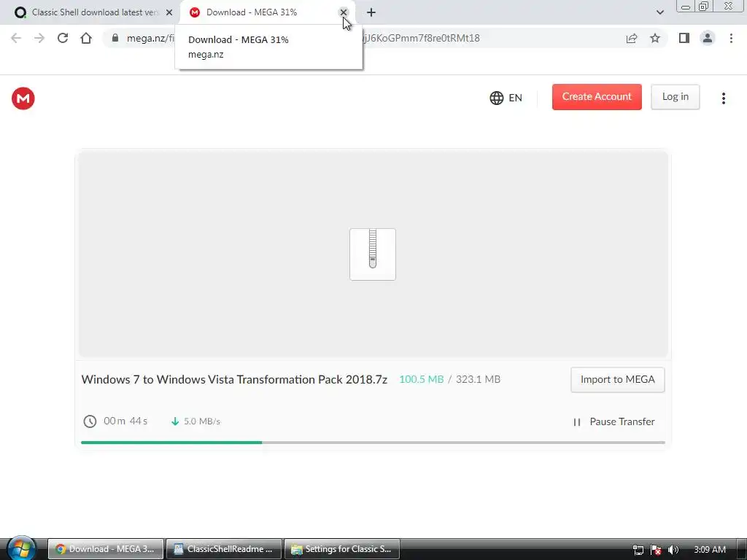Open a new browser tab
The height and width of the screenshot is (560, 747).
click(x=371, y=12)
